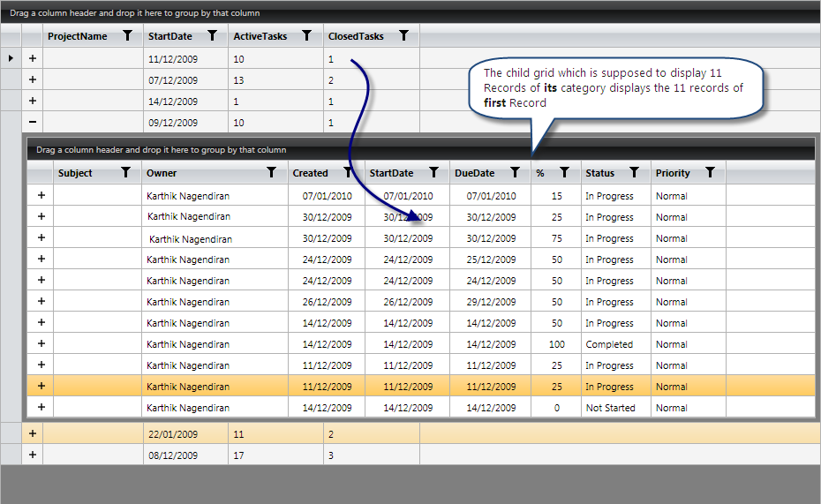Expand the project row with StartDate 14/12/2009
This screenshot has height=504, width=821.
pos(33,101)
